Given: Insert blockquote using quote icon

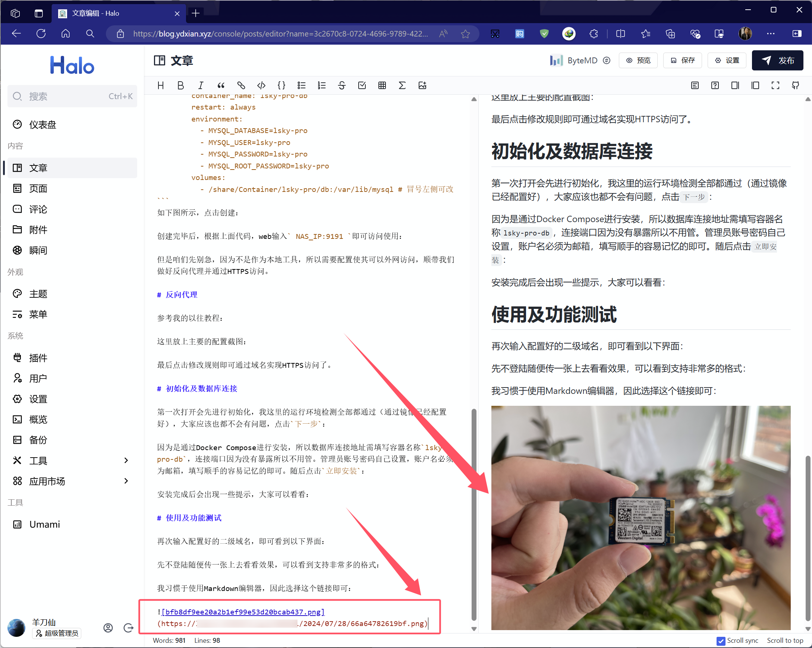Looking at the screenshot, I should (x=221, y=85).
